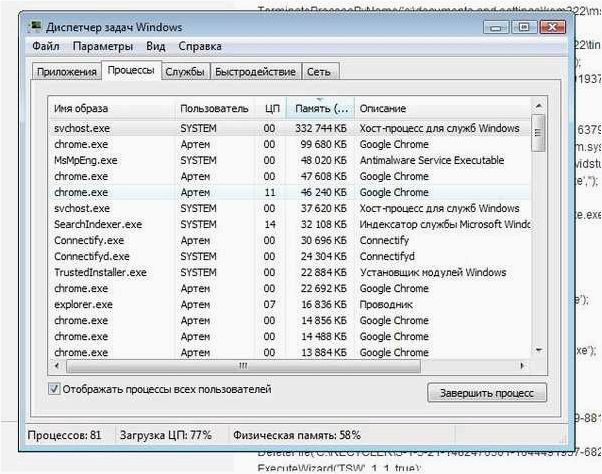Image resolution: width=602 pixels, height=474 pixels.
Task: Maximize the Task Manager window
Action: (524, 27)
